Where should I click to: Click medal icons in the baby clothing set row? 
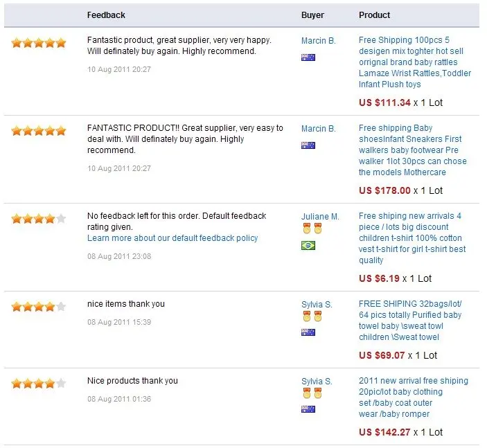(x=312, y=393)
